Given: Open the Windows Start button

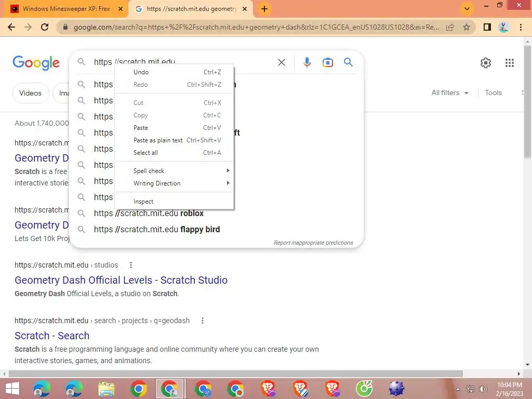Looking at the screenshot, I should coord(12,389).
